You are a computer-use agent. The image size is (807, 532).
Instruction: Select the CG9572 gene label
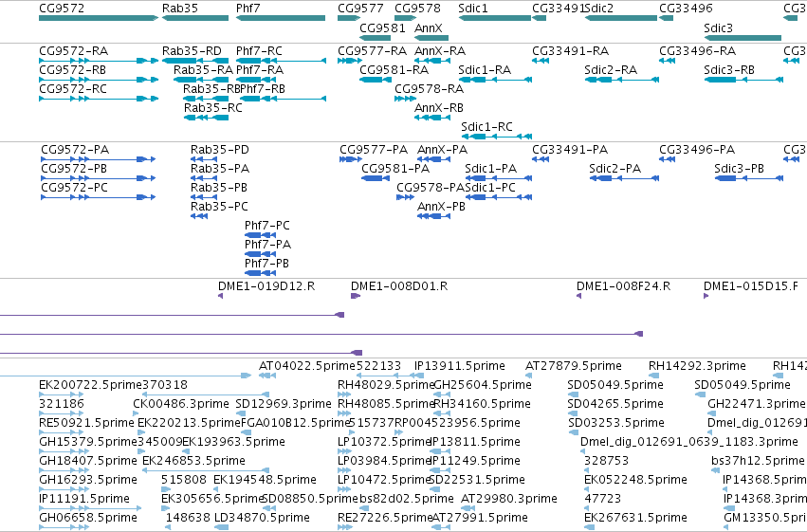62,9
